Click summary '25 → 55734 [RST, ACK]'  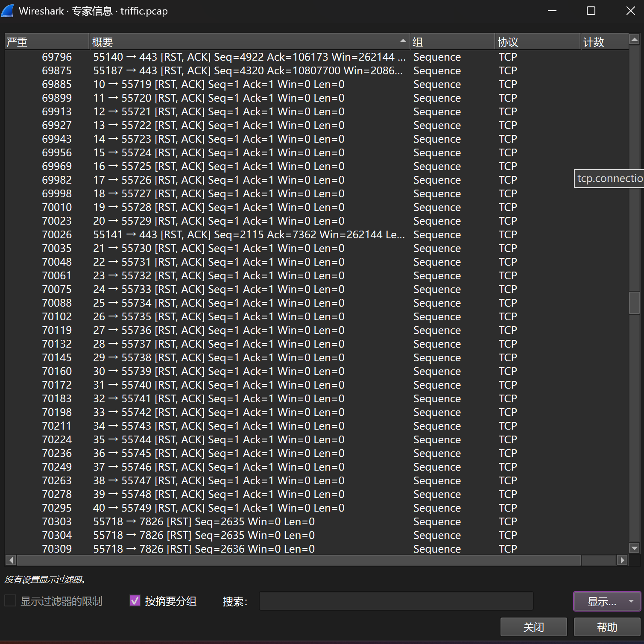click(x=219, y=303)
